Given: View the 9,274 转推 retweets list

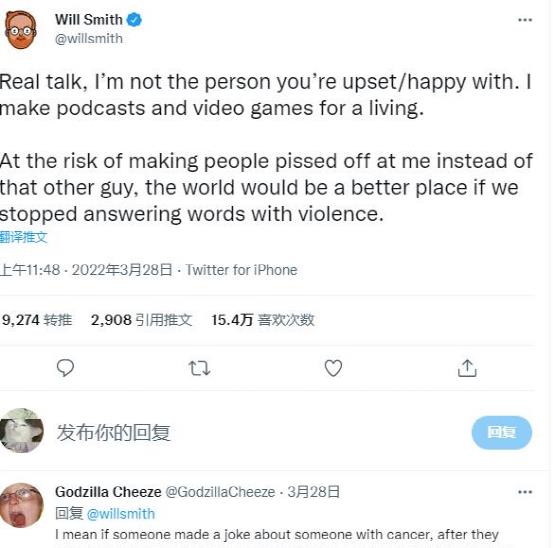Looking at the screenshot, I should (36, 320).
